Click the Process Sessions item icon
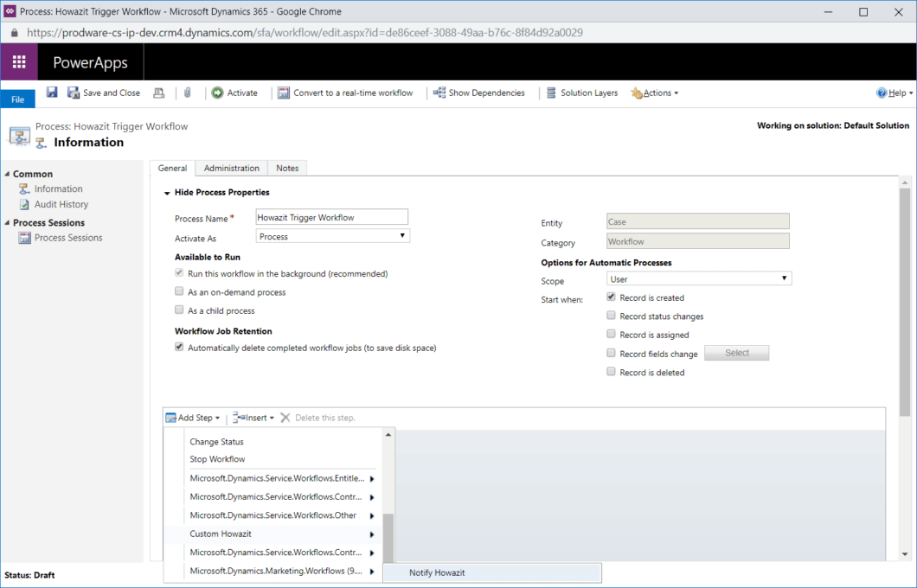The width and height of the screenshot is (917, 588). (x=24, y=238)
